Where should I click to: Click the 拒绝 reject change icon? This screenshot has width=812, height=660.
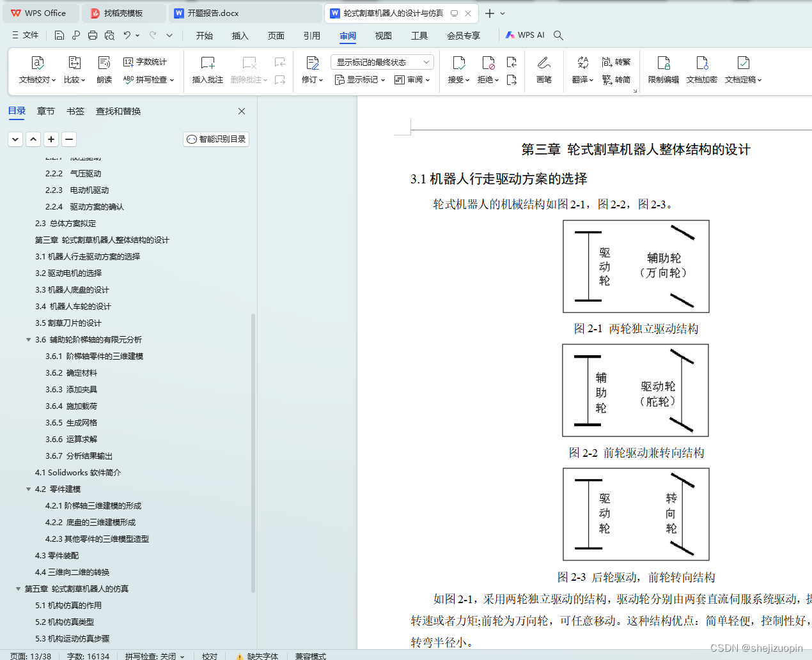click(x=488, y=63)
